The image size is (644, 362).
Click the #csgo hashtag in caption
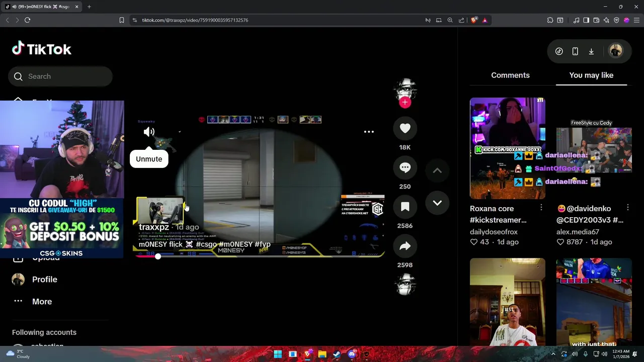[x=206, y=244]
